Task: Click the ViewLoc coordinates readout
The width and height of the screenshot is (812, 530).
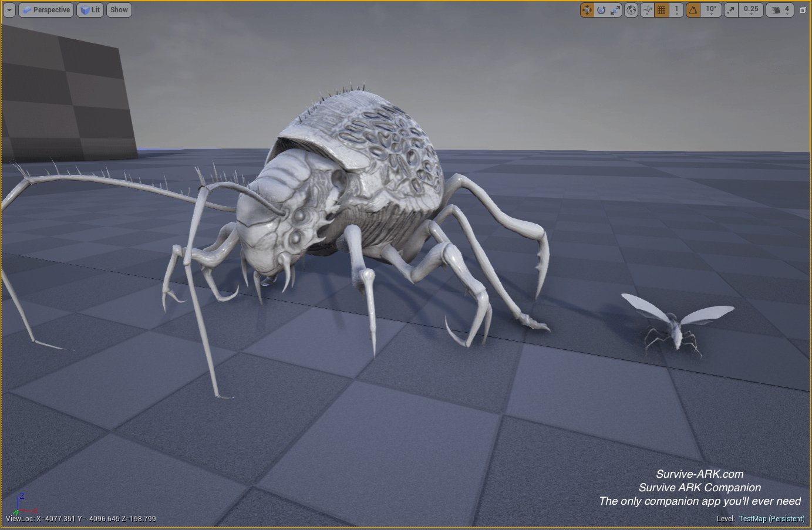Action: tap(81, 519)
